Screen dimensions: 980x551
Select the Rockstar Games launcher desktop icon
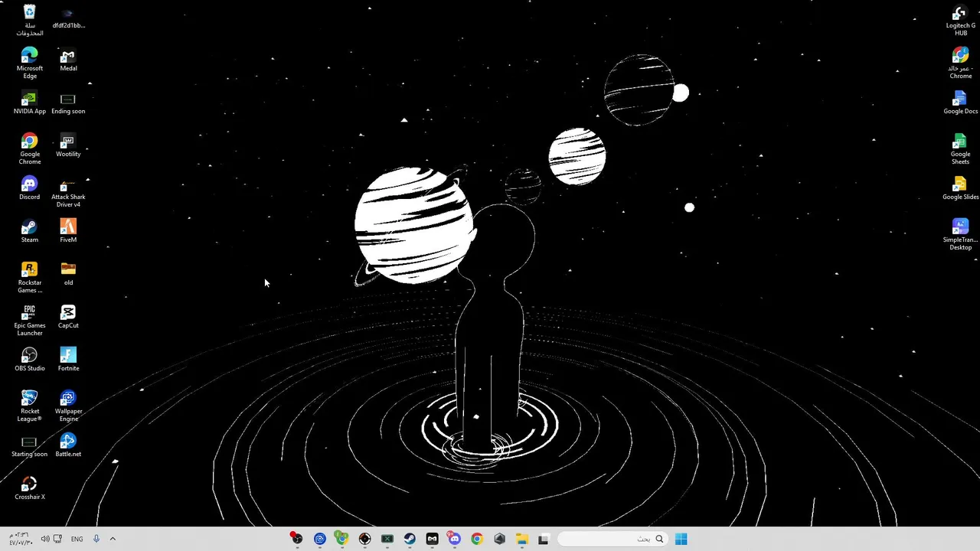[x=29, y=277]
